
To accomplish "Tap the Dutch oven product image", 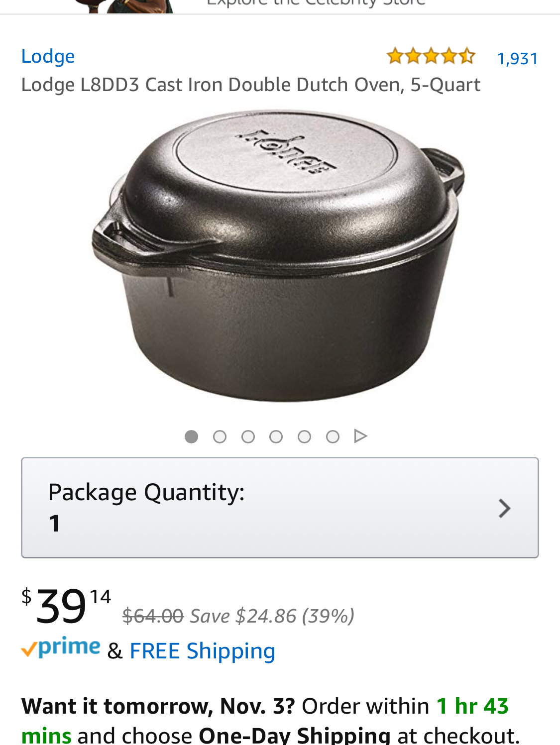I will 278,256.
